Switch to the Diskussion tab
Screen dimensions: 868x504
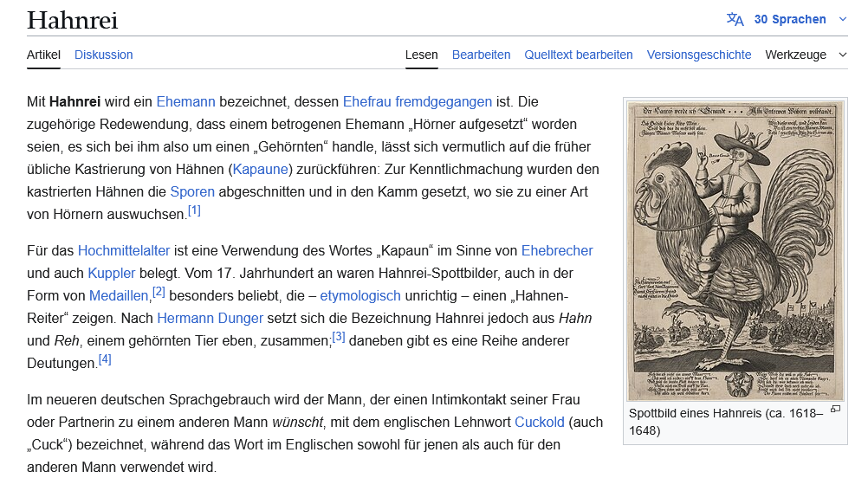click(x=103, y=55)
